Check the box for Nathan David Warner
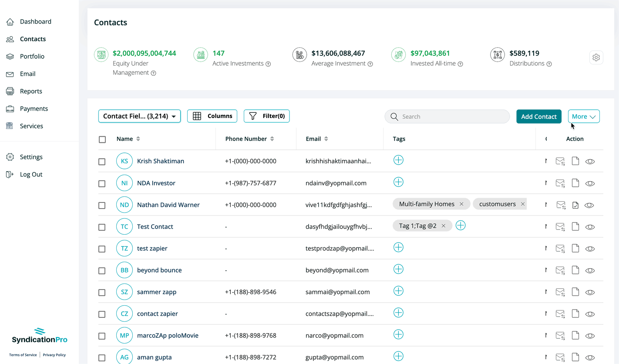This screenshot has width=619, height=364. coord(102,205)
